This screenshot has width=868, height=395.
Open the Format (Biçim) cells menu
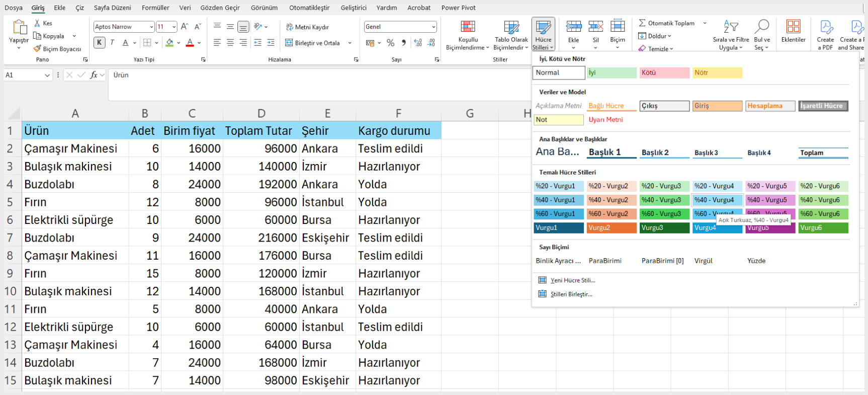618,34
